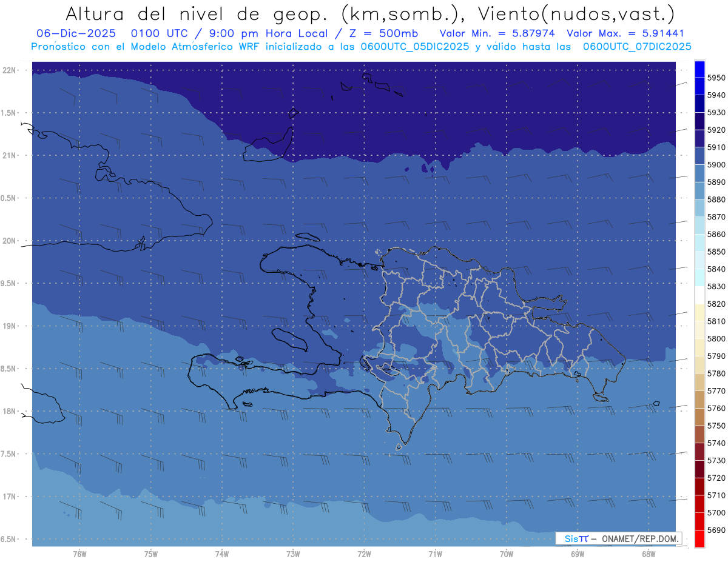Screen dimensions: 728x562
Task: Click the legend swatch between 5890 and 5900
Action: coord(699,173)
